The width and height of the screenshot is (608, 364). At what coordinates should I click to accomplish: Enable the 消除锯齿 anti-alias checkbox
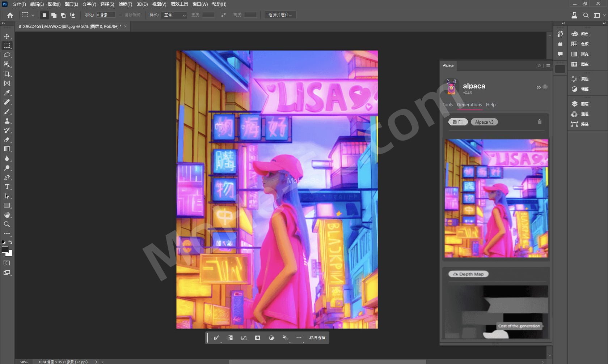(121, 15)
